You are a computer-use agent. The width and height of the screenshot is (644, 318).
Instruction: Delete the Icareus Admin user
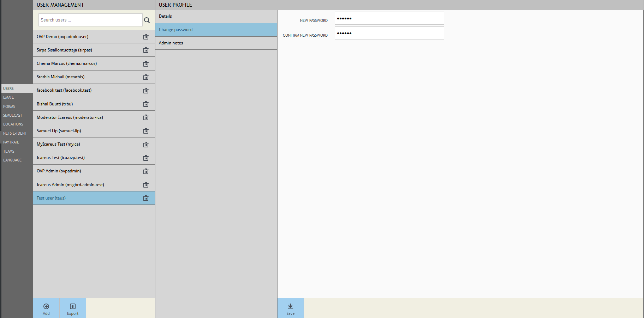coord(145,185)
